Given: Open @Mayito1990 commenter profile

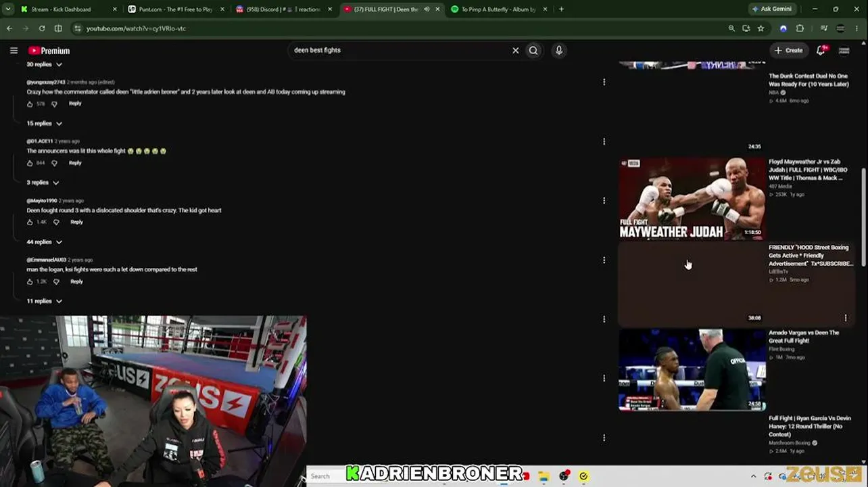Looking at the screenshot, I should coord(42,201).
